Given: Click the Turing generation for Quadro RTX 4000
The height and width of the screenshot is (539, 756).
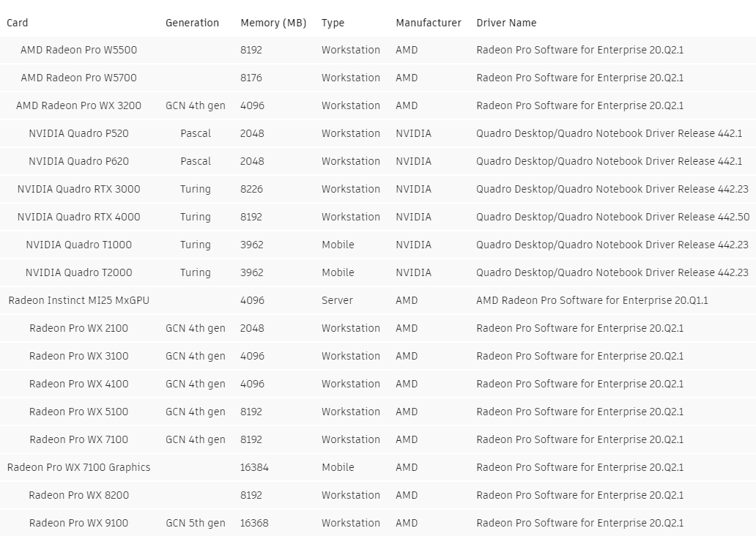Looking at the screenshot, I should pyautogui.click(x=196, y=217).
